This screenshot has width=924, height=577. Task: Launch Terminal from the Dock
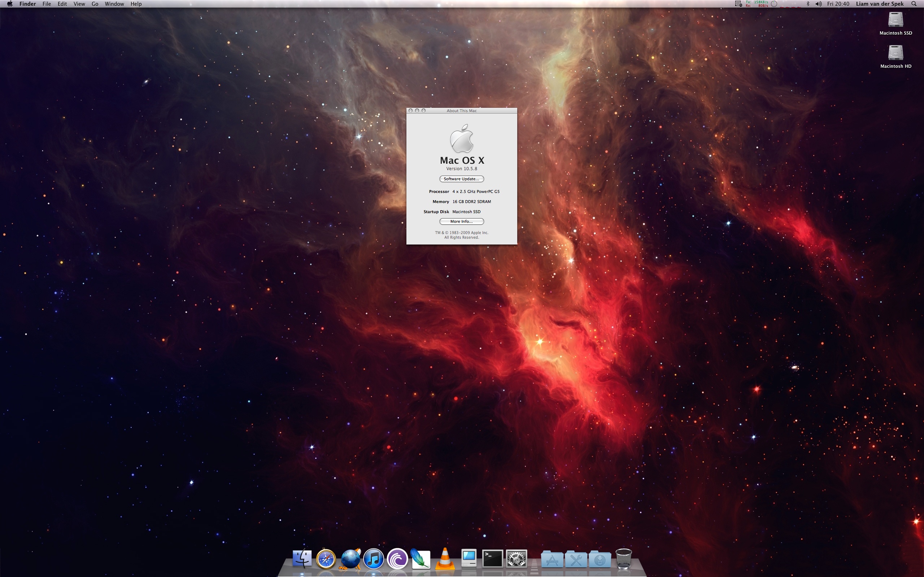pyautogui.click(x=493, y=559)
